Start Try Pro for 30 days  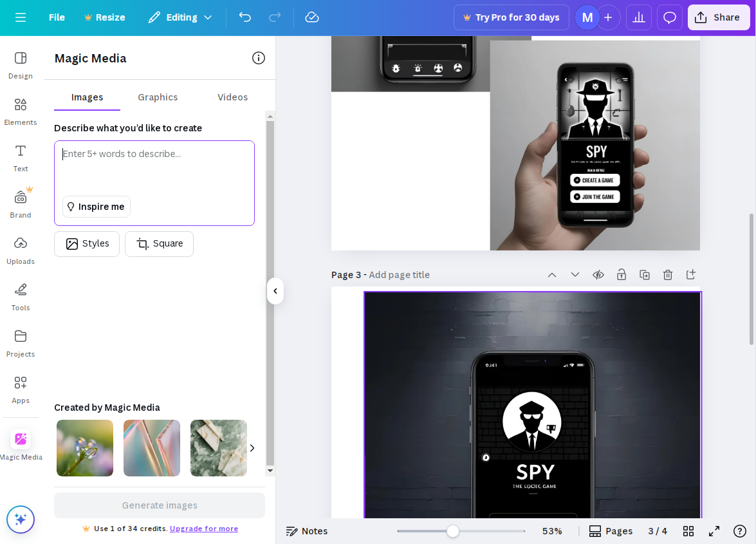pyautogui.click(x=511, y=17)
